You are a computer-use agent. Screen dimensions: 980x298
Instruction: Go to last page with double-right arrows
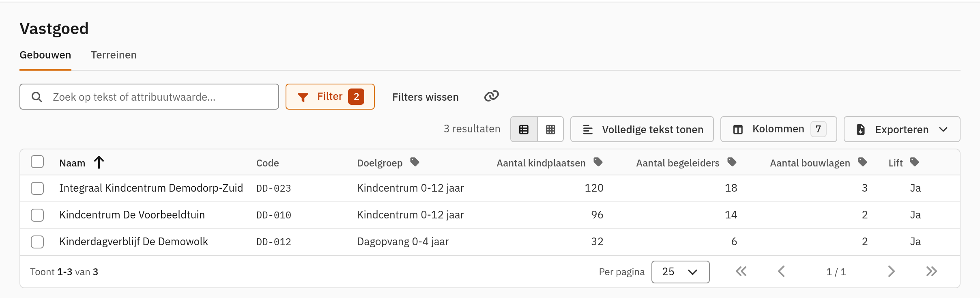coord(932,271)
